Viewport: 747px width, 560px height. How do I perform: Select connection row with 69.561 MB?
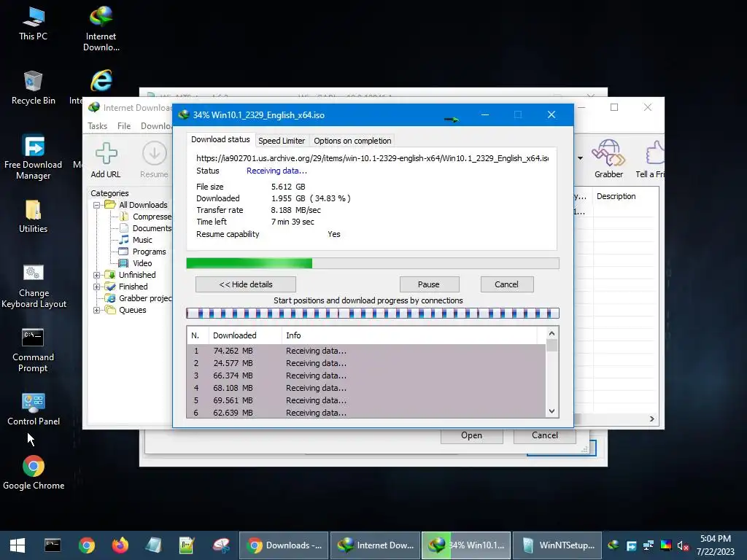[x=366, y=400]
